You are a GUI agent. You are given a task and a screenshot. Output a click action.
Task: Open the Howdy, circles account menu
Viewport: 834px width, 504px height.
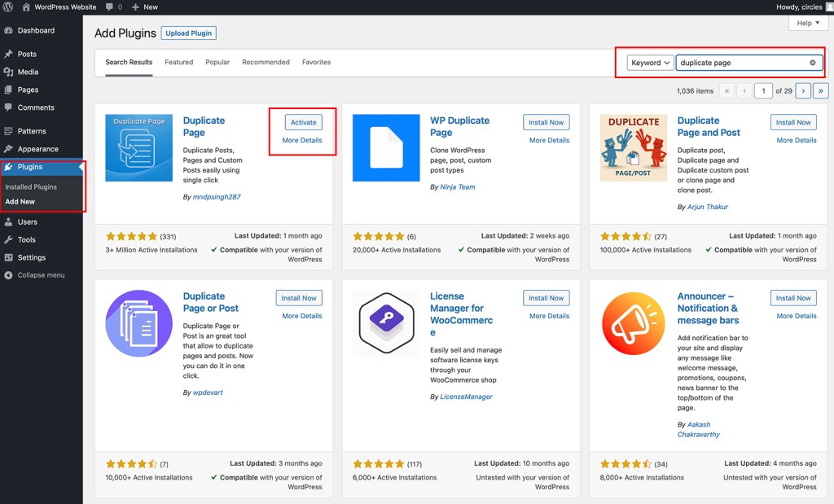(x=803, y=7)
